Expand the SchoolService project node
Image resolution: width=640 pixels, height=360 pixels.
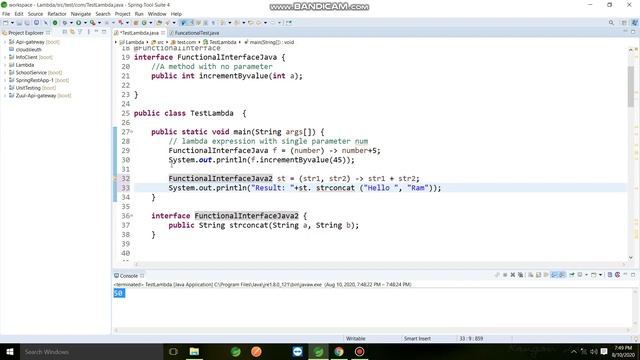pos(5,73)
